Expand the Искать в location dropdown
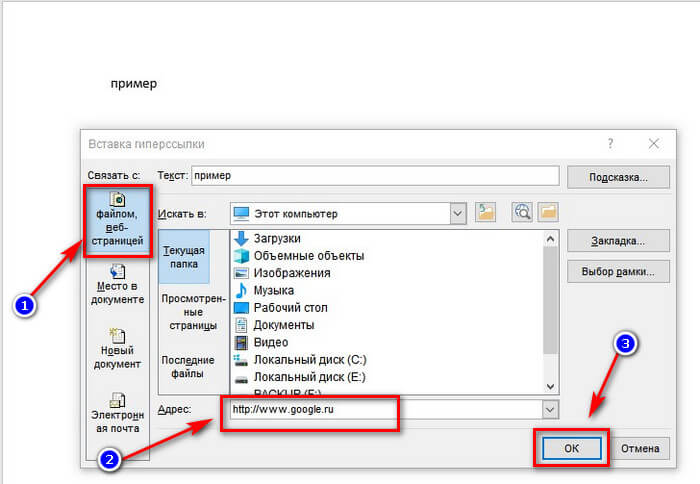 click(458, 213)
